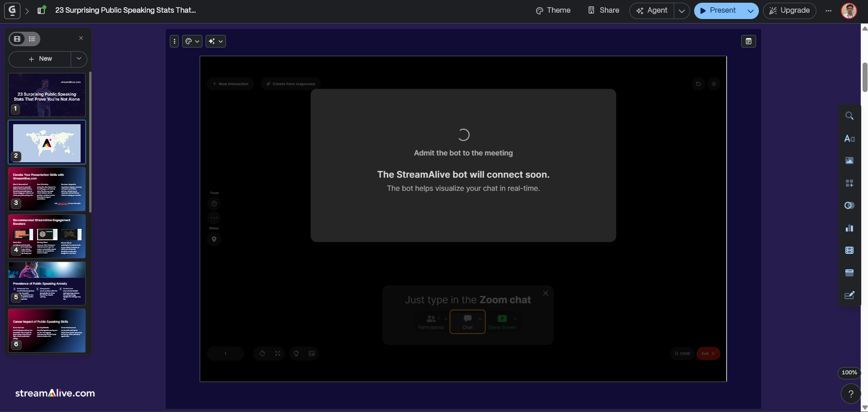
Task: Open the card templates tool with plus
Action: coord(849,183)
